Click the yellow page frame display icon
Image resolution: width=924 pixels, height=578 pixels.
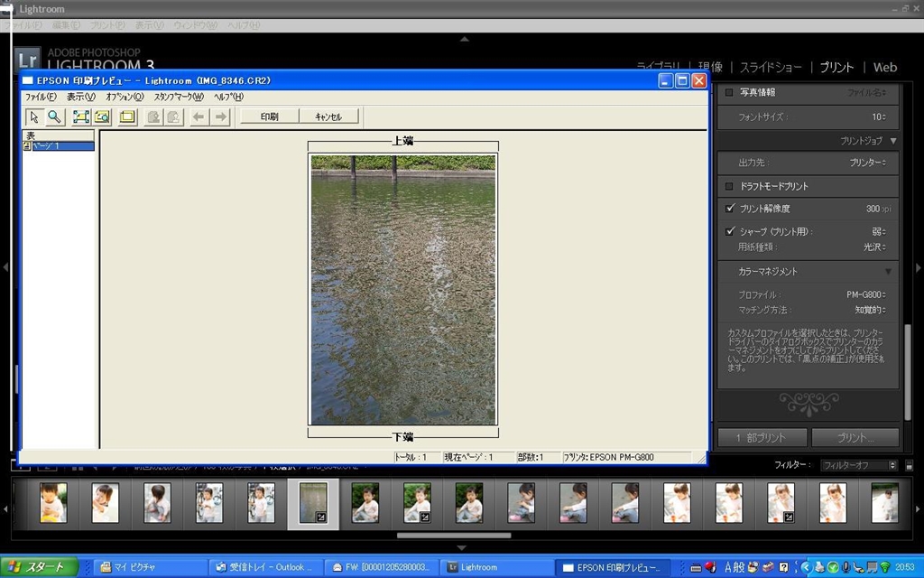(126, 117)
